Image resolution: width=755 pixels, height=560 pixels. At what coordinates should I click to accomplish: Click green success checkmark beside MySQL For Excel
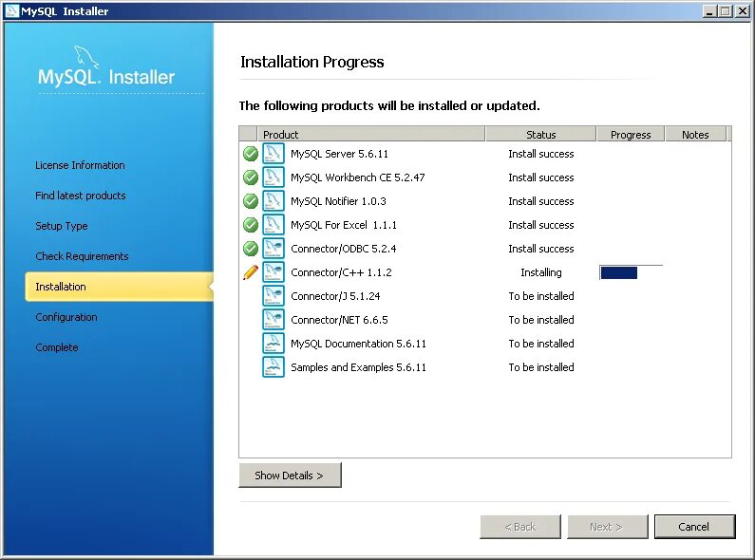pyautogui.click(x=251, y=225)
